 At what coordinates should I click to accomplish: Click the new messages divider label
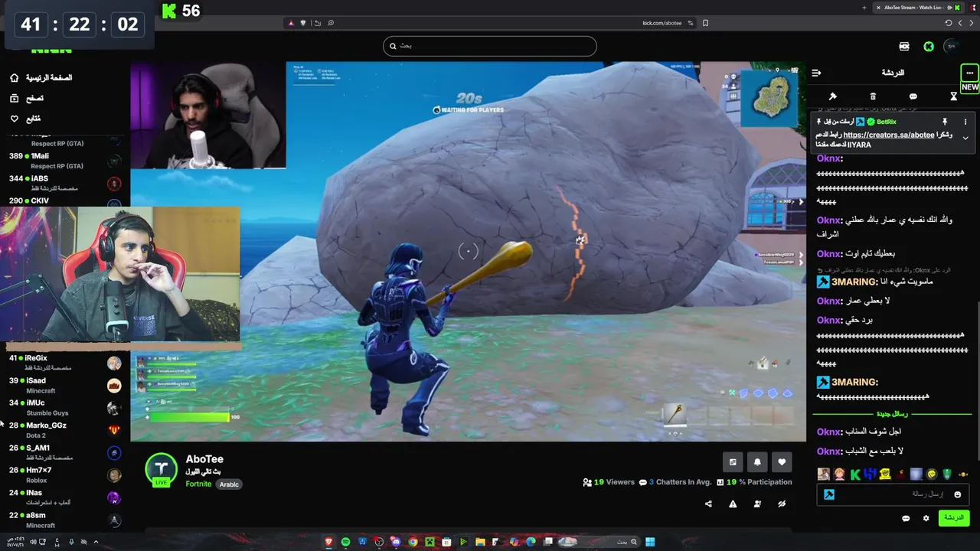click(x=893, y=413)
